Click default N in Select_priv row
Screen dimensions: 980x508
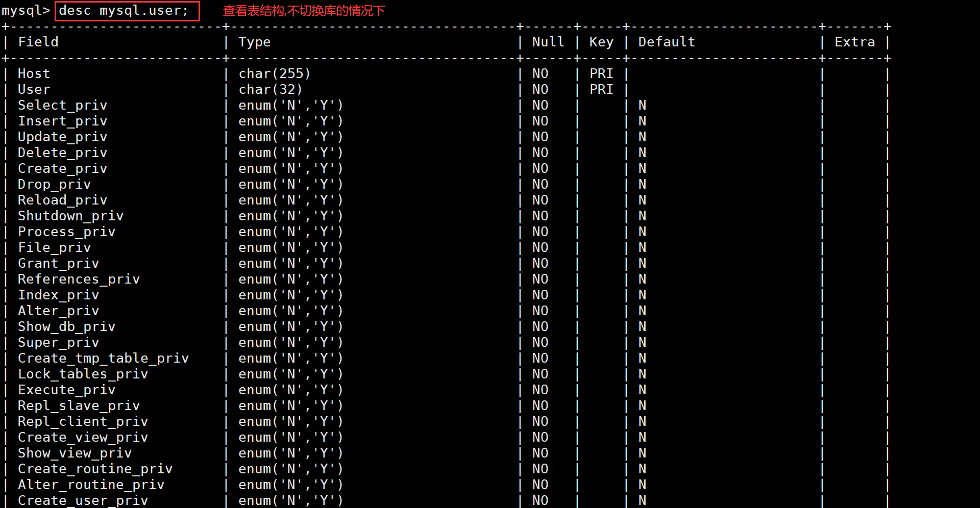point(642,105)
